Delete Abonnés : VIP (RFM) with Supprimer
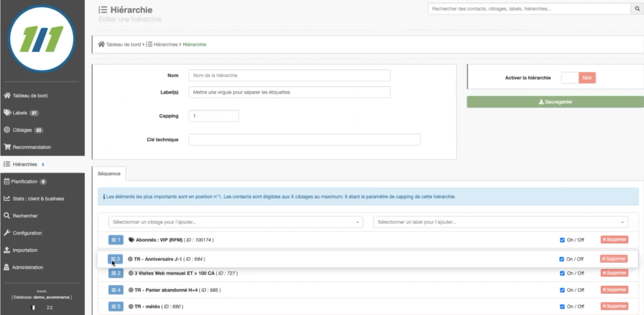This screenshot has width=644, height=315. coord(614,240)
